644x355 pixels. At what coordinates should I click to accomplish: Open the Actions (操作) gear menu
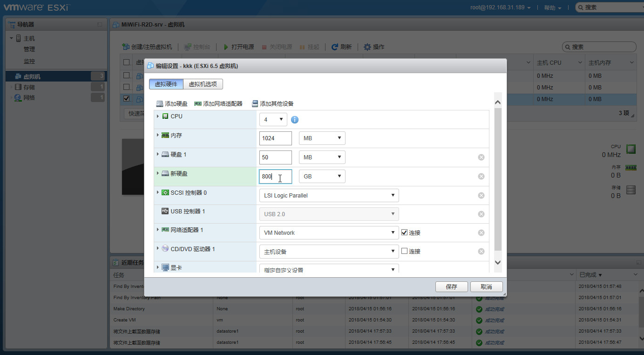point(367,47)
